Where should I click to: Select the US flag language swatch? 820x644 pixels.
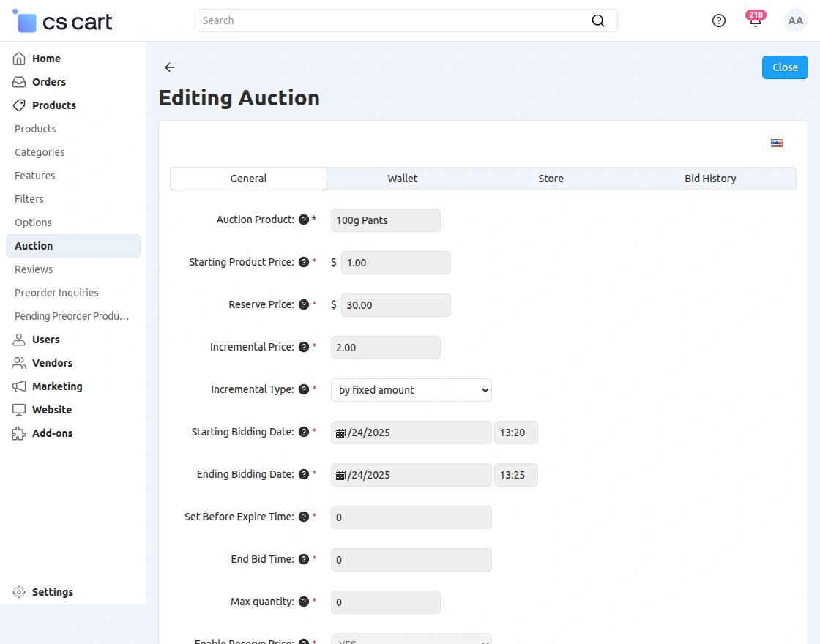(777, 143)
